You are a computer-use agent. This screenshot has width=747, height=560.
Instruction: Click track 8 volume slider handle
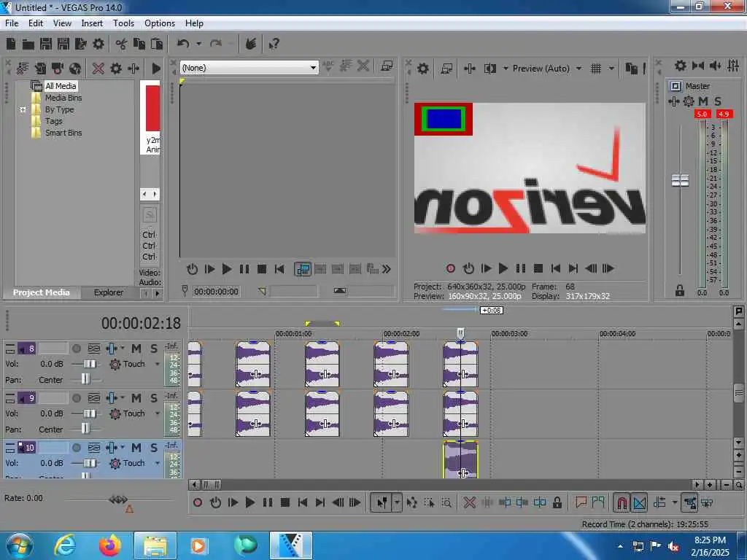coord(90,365)
